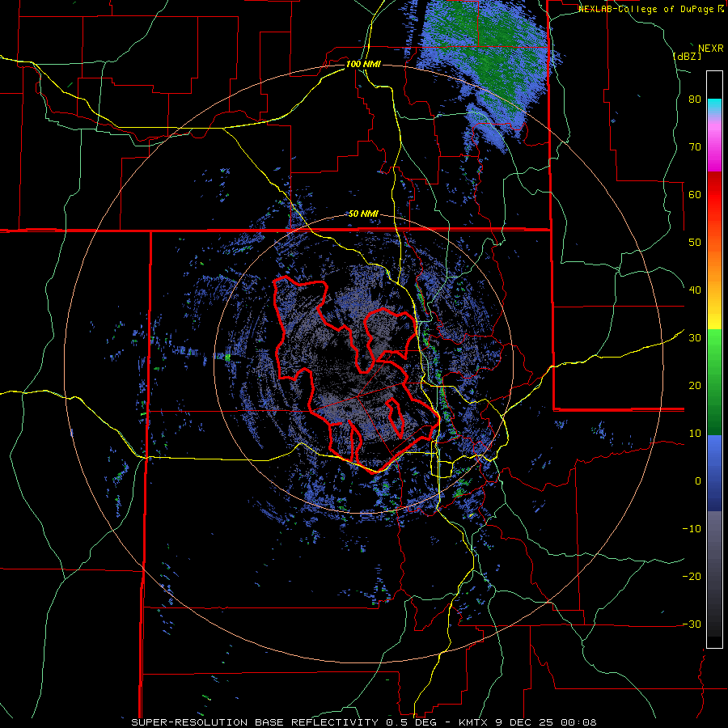Click the KMTX timestamp 9 DEC 25 00:08

click(x=527, y=722)
